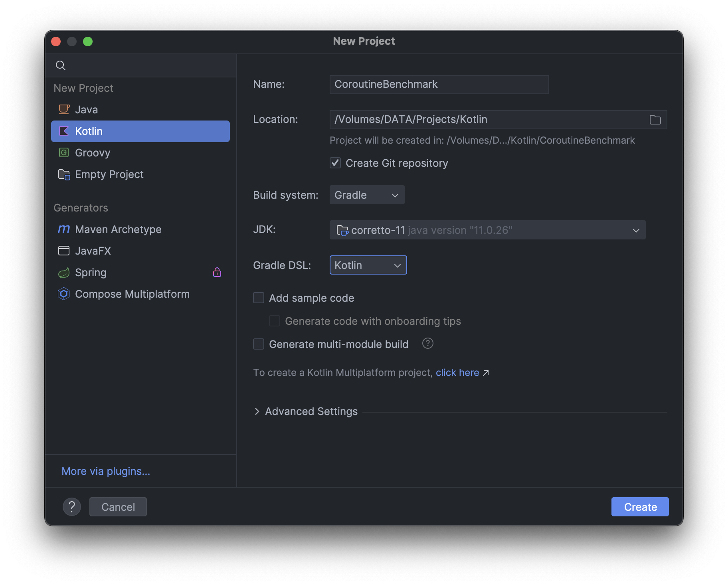Screen dimensions: 728x585
Task: Click the Empty Project folder icon
Action: point(64,174)
